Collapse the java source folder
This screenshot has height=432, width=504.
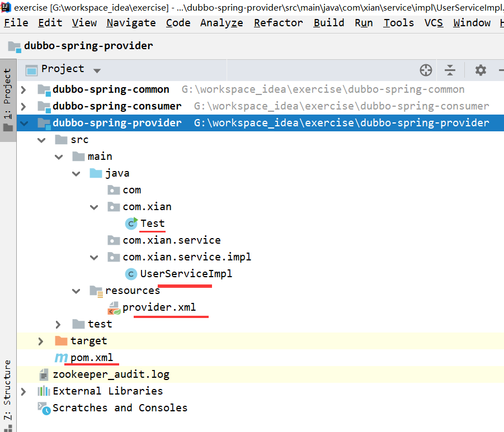click(76, 174)
